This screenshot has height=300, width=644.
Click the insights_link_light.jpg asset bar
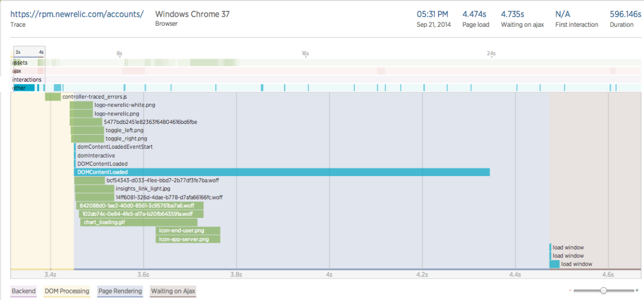94,189
